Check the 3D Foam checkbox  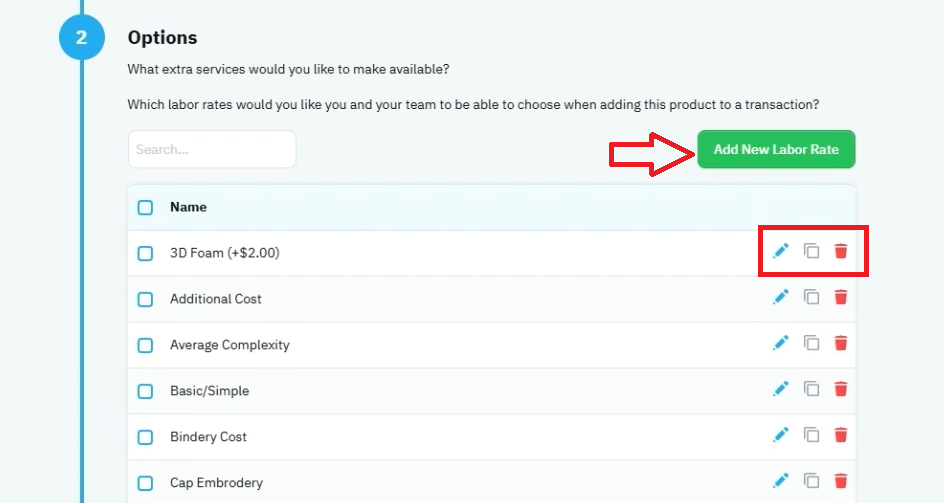pyautogui.click(x=145, y=253)
